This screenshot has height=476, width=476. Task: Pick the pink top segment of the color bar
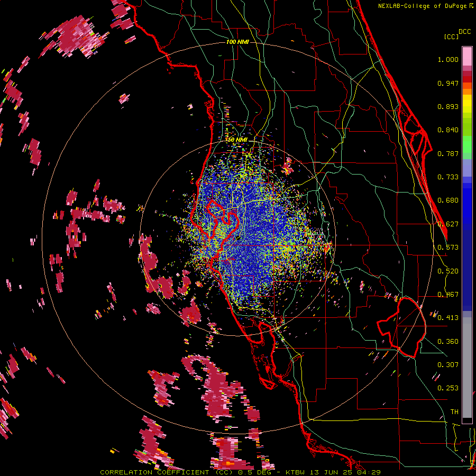point(467,57)
